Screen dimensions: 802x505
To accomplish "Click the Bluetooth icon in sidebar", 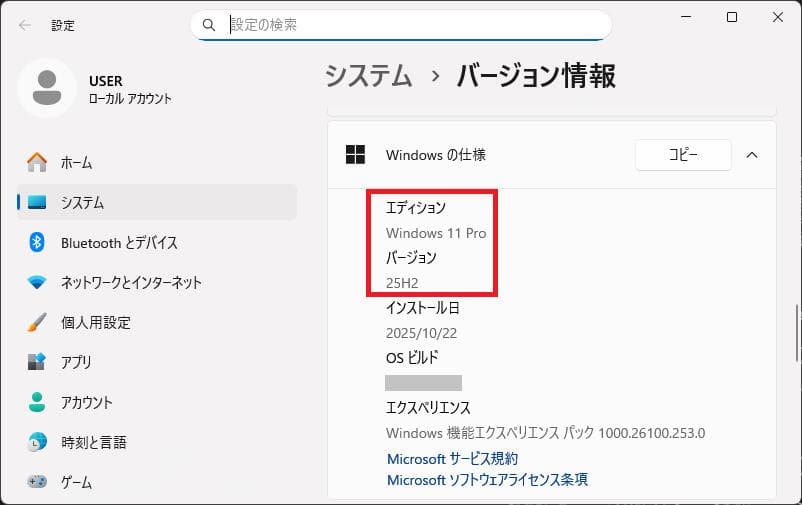I will 37,242.
